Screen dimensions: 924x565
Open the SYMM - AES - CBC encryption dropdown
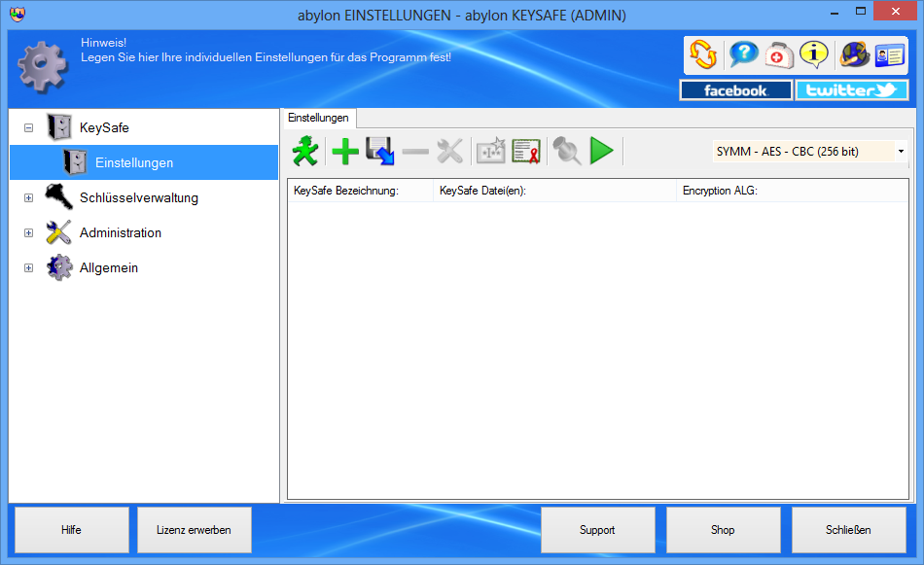pos(809,152)
